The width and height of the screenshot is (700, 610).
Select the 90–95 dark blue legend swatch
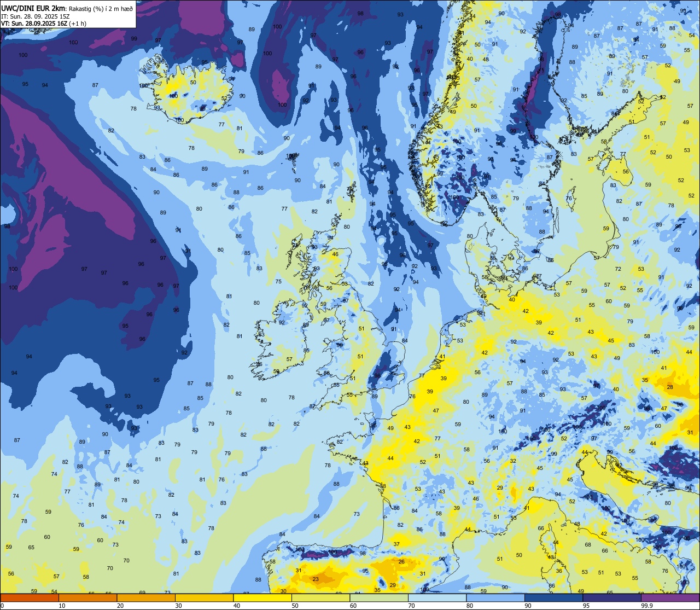click(553, 597)
